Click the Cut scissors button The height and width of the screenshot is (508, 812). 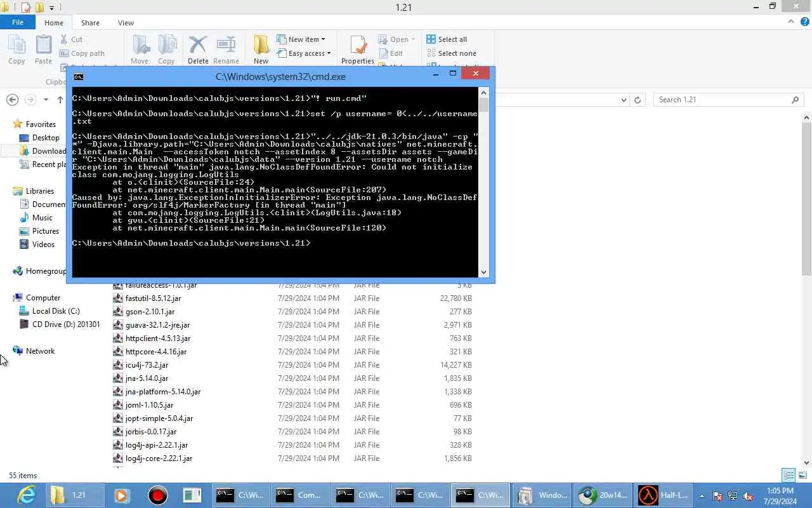[x=72, y=39]
